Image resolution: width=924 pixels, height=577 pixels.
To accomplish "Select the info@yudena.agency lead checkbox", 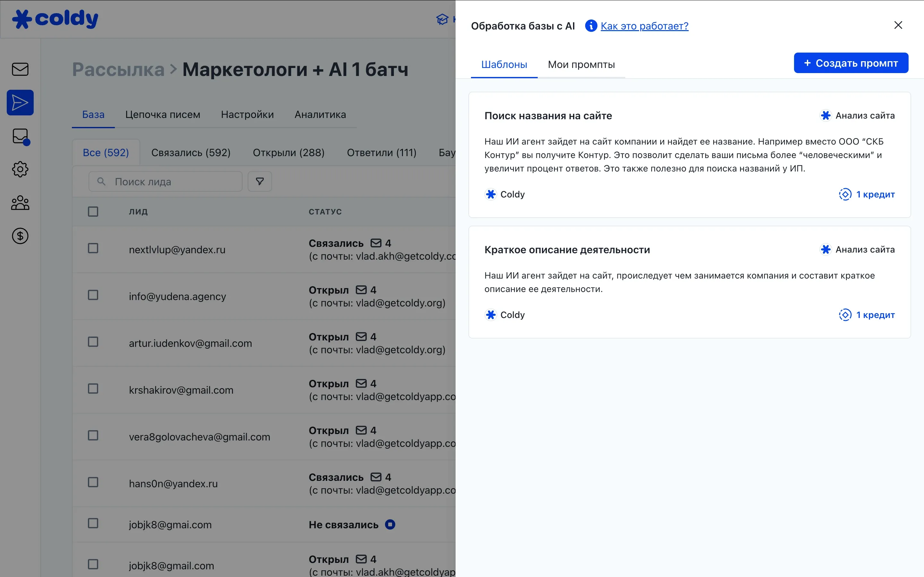I will 93,295.
